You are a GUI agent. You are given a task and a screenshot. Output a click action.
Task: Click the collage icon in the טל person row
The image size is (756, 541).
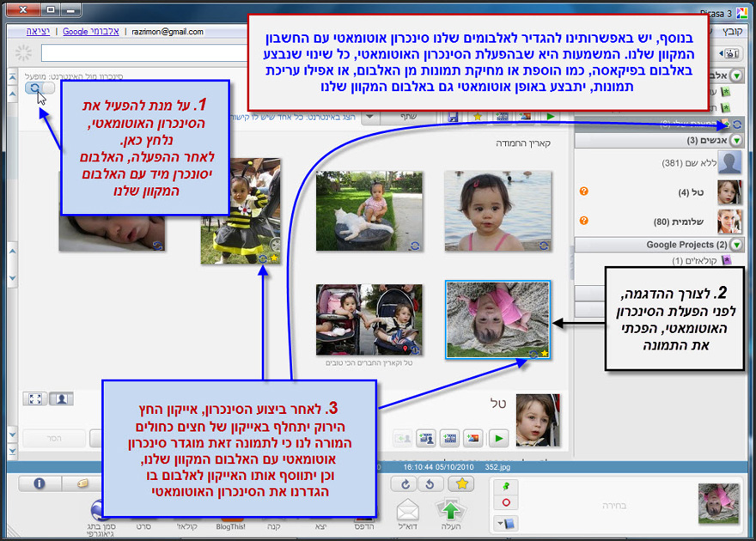click(x=473, y=439)
